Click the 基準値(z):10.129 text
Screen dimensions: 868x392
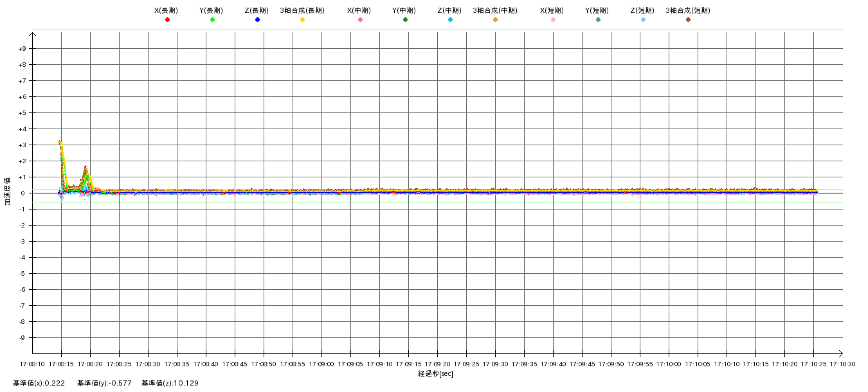tap(170, 383)
